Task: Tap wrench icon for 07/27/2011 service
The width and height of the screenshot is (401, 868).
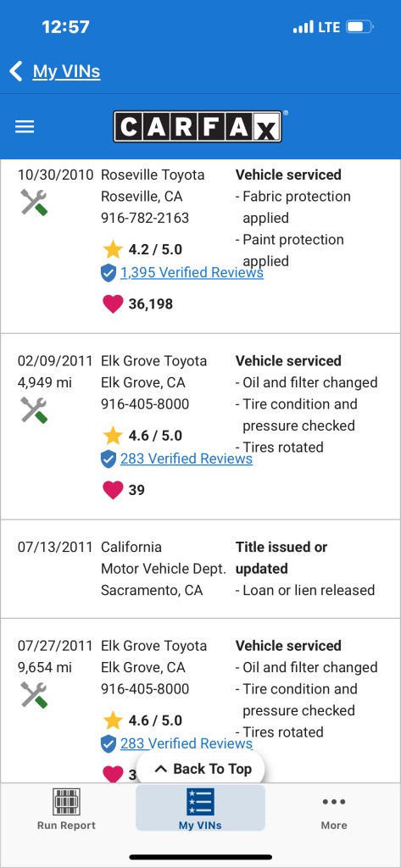Action: (35, 695)
